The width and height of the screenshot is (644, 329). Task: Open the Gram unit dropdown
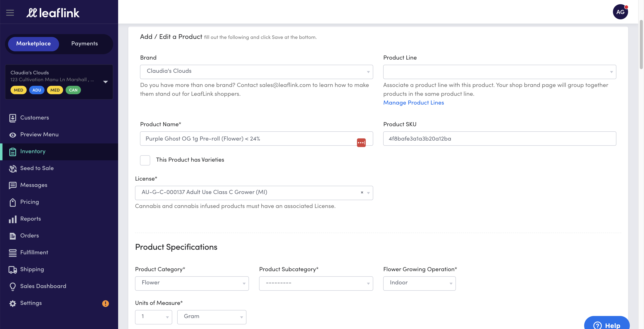[212, 317]
